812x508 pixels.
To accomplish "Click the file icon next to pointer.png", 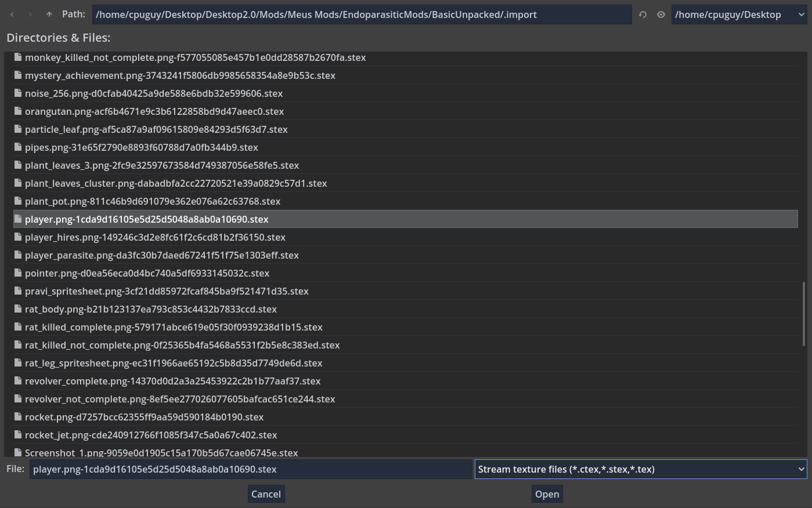I will pyautogui.click(x=18, y=273).
